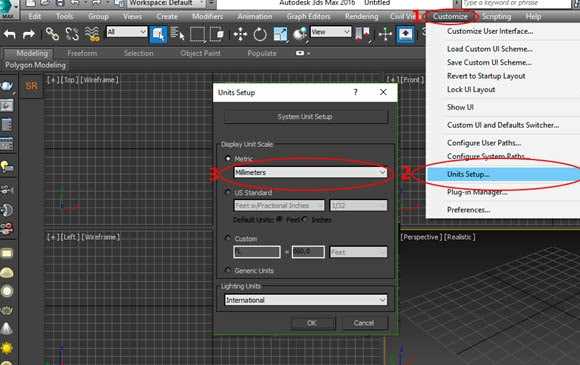Switch to the Populate ribbon tab
The height and width of the screenshot is (365, 580).
pyautogui.click(x=262, y=53)
